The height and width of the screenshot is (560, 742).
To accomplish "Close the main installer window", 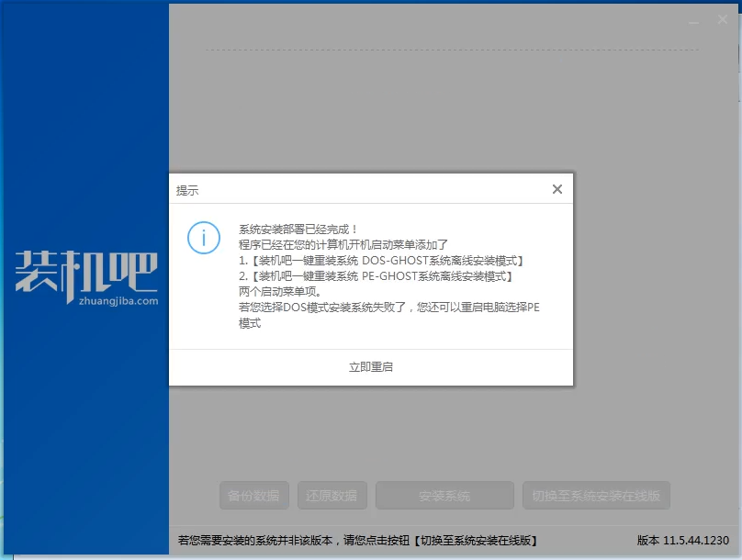I will point(722,20).
